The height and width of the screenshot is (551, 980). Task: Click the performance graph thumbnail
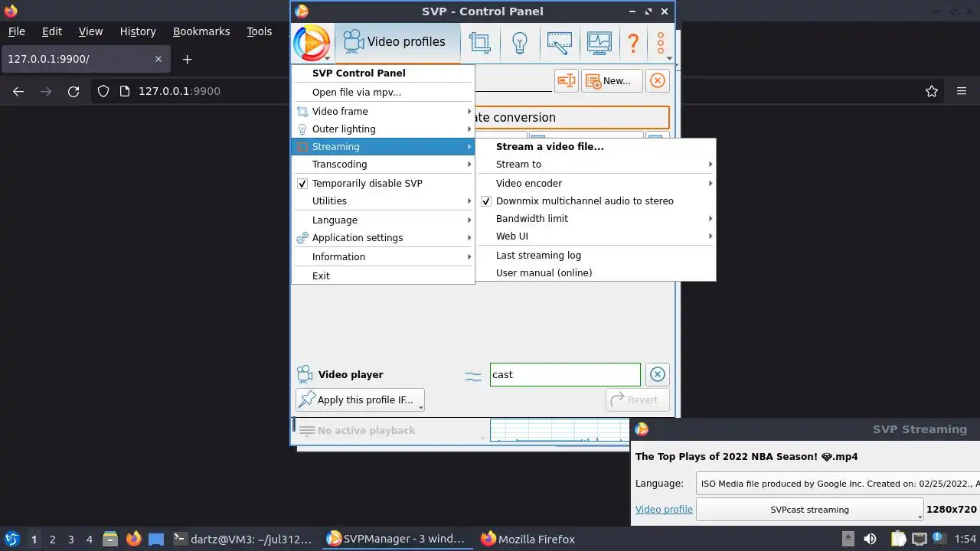point(559,430)
